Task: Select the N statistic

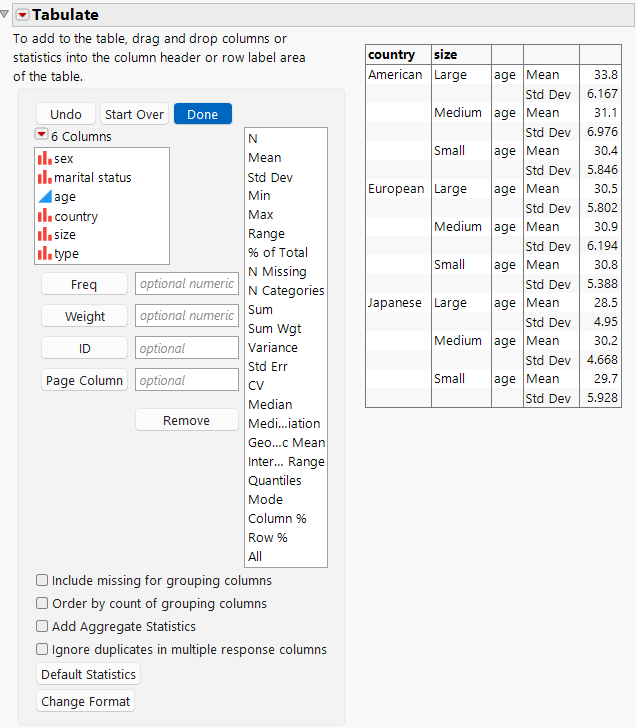Action: coord(253,138)
